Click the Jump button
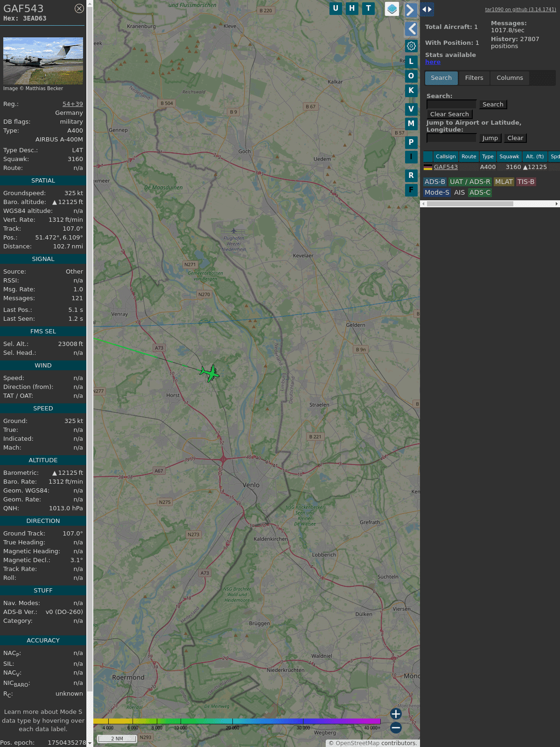This screenshot has width=560, height=747. (490, 138)
